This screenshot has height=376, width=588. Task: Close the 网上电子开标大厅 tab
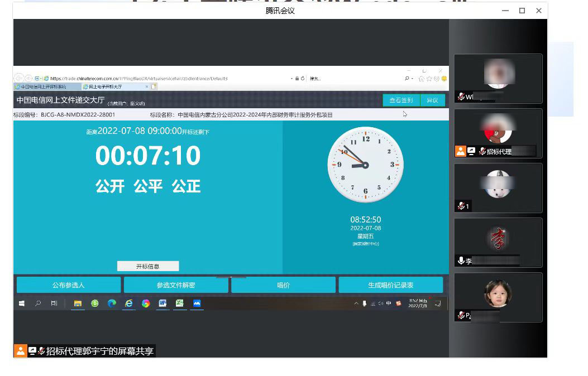click(x=147, y=86)
